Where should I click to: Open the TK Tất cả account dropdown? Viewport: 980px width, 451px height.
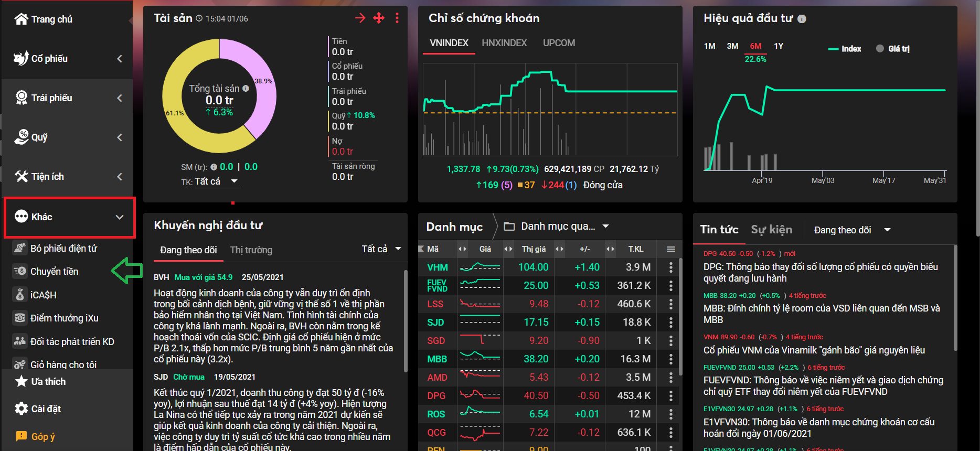pos(217,181)
